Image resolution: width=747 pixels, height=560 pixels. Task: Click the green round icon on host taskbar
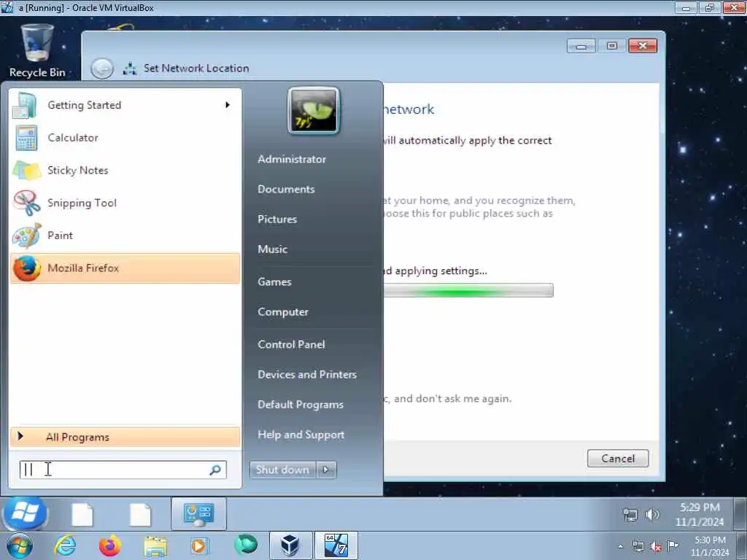tap(246, 545)
